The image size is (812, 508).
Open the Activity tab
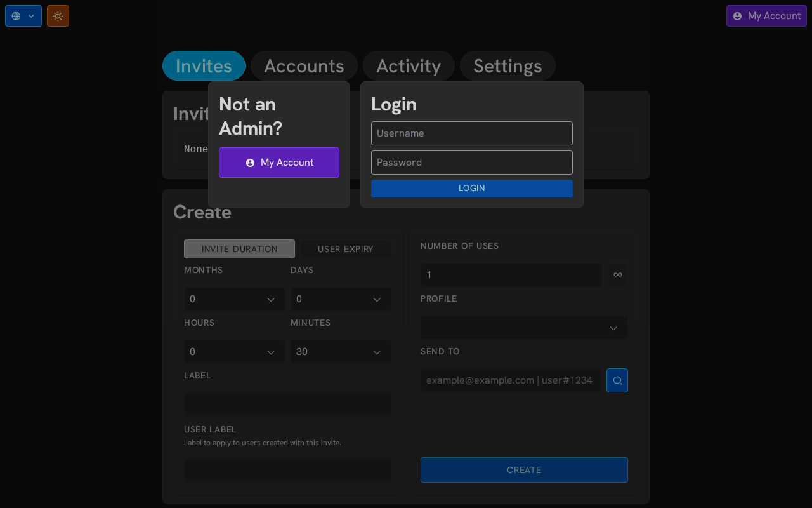coord(409,66)
